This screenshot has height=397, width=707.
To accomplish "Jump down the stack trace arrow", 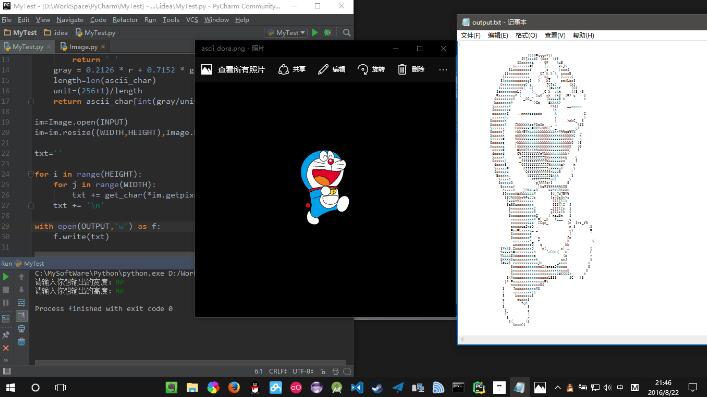I will coord(21,290).
